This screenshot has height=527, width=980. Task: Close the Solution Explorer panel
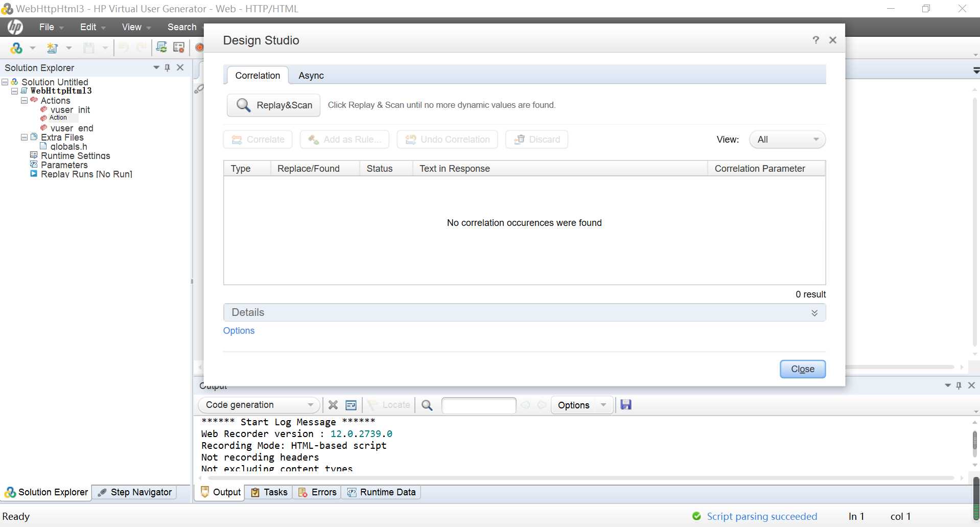click(180, 67)
